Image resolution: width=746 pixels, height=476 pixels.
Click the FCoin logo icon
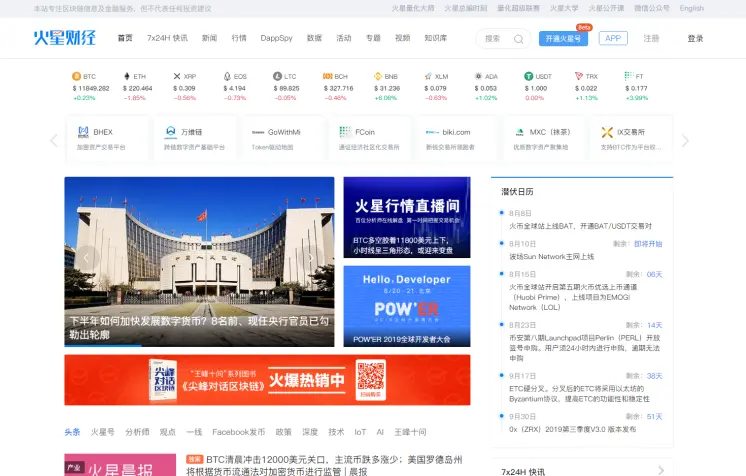[x=345, y=132]
